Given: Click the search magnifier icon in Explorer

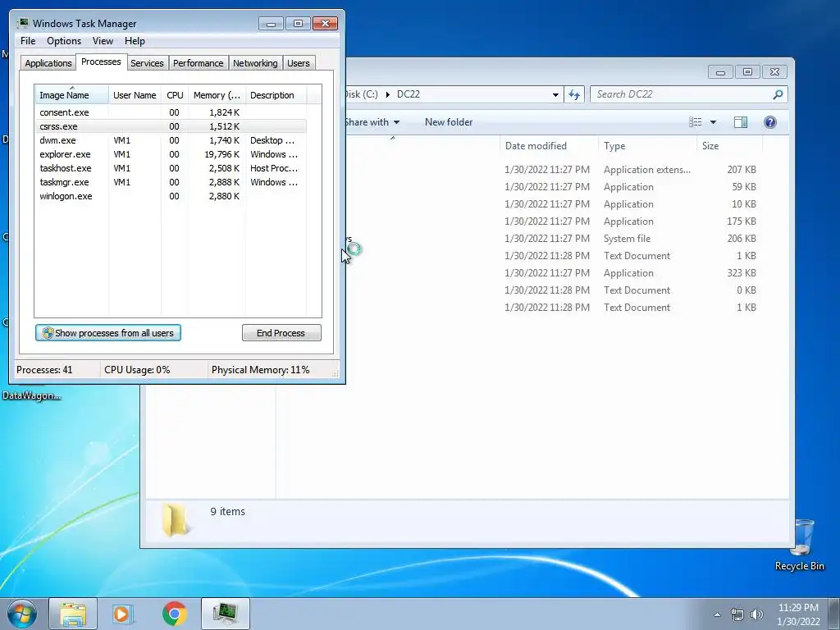Looking at the screenshot, I should pos(778,95).
